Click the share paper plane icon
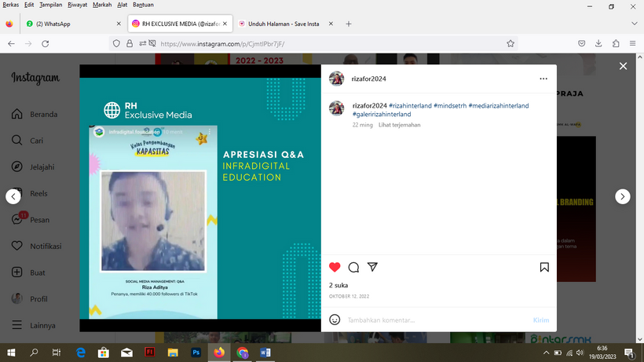 click(x=372, y=267)
